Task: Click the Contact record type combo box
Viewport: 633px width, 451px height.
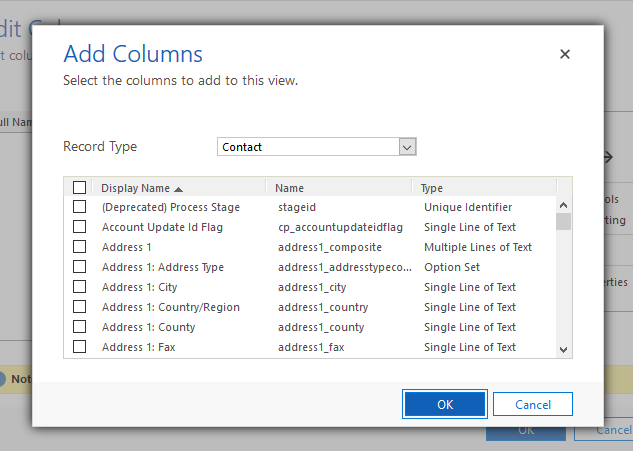Action: (316, 147)
